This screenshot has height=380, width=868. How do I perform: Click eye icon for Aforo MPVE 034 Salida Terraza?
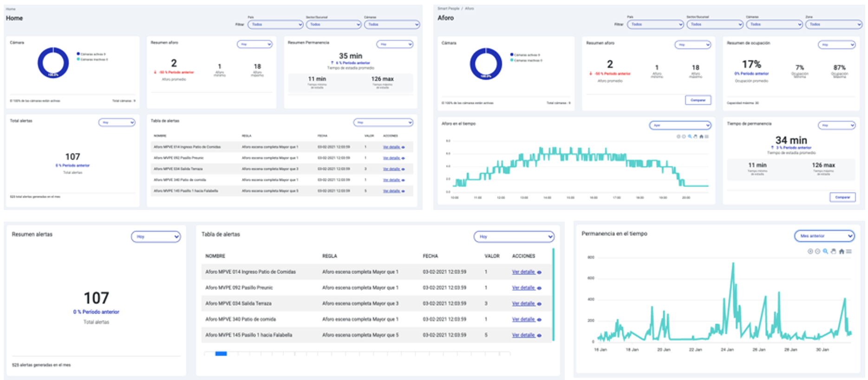(x=539, y=304)
